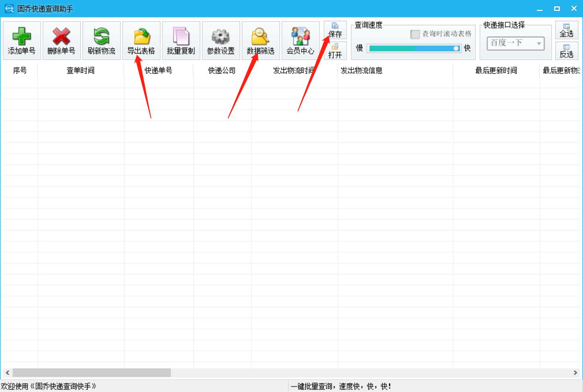Select the 添加单号 add order tool

click(x=22, y=41)
